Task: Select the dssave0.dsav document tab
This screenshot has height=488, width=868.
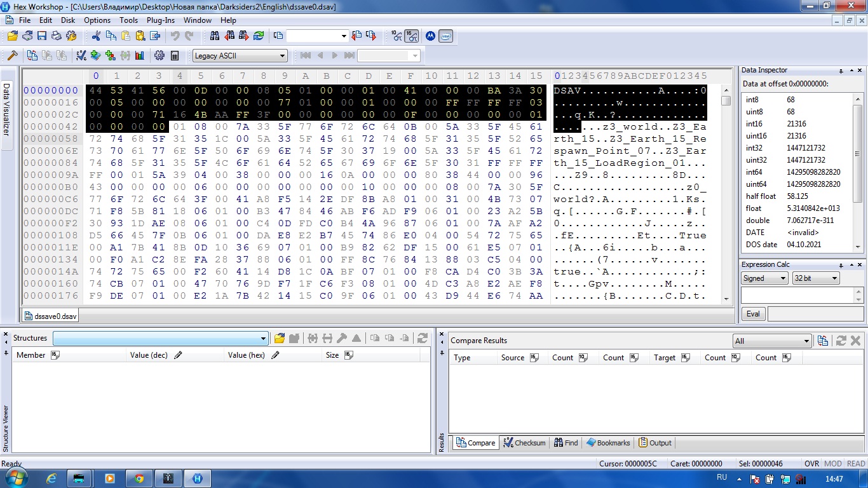Action: coord(50,315)
